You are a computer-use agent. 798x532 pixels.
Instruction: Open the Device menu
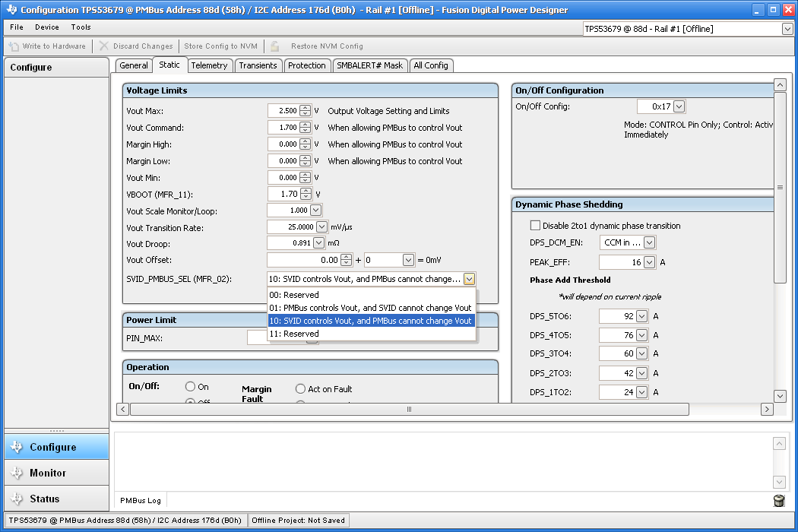pos(47,27)
